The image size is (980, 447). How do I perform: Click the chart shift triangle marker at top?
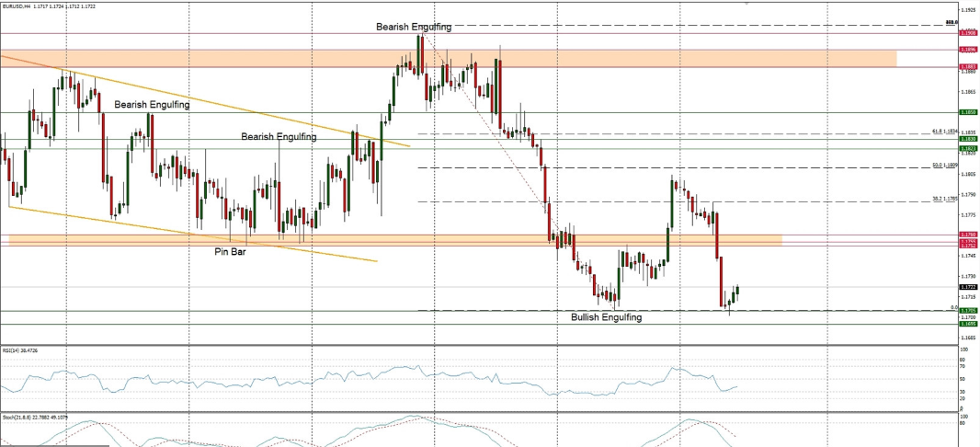746,4
